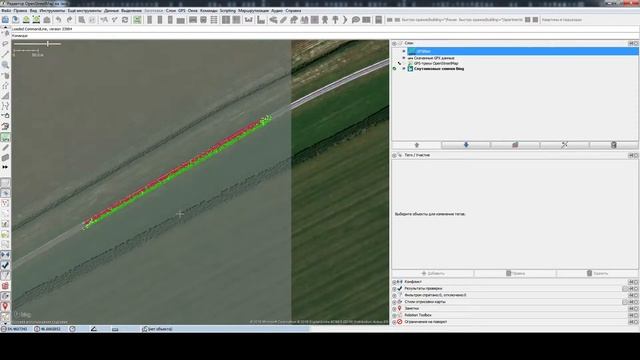Click the black checkmark validator icon in the left sidebar
The width and height of the screenshot is (640, 360).
(5, 265)
